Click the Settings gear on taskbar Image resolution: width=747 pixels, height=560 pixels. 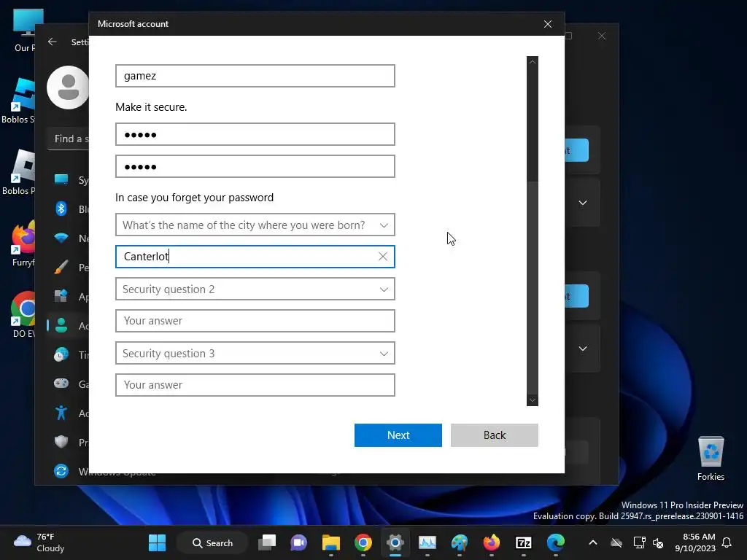click(395, 542)
